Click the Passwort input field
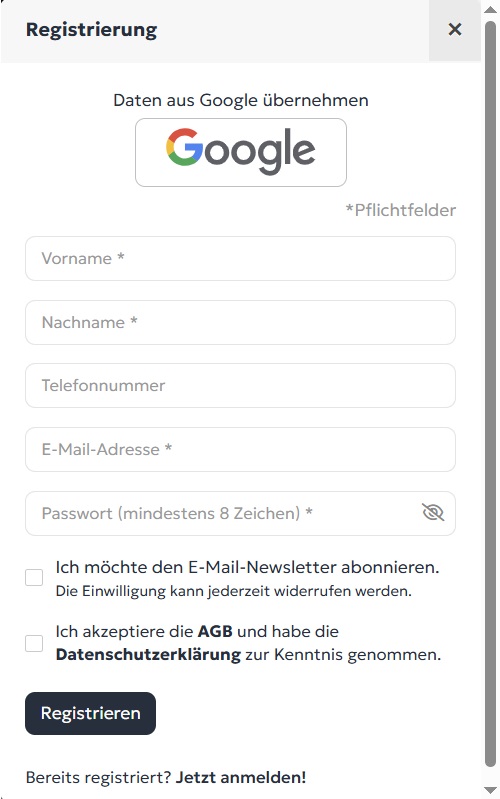The width and height of the screenshot is (500, 799). tap(240, 513)
